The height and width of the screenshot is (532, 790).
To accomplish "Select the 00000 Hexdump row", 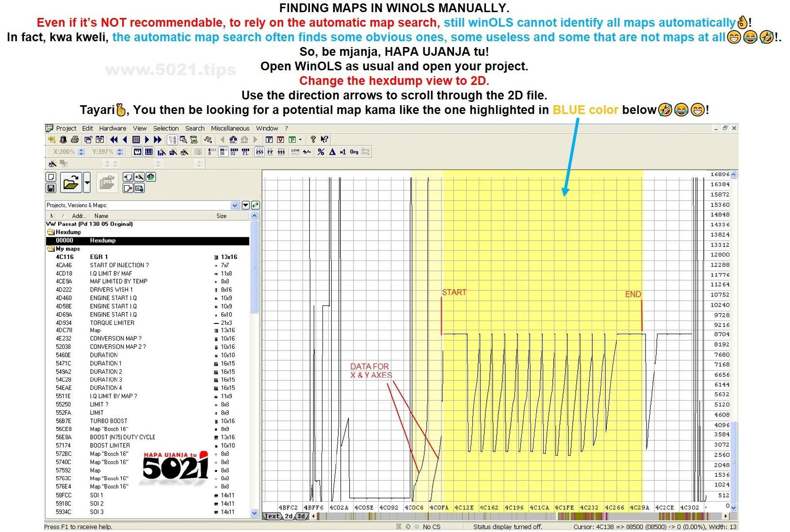I will 147,241.
